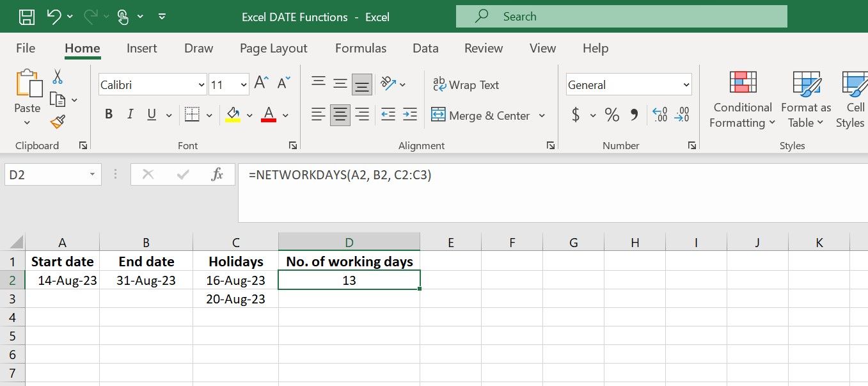
Task: Open the Wrap Text option
Action: pyautogui.click(x=466, y=84)
